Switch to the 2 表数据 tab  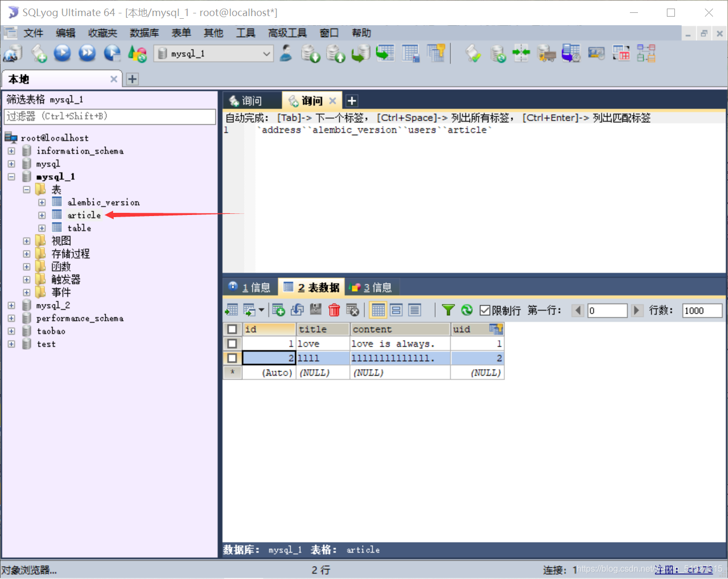311,288
